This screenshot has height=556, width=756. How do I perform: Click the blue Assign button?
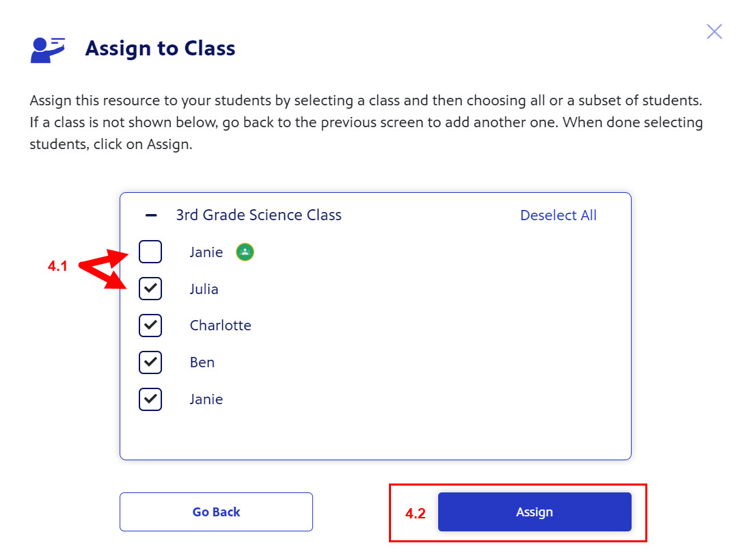535,512
